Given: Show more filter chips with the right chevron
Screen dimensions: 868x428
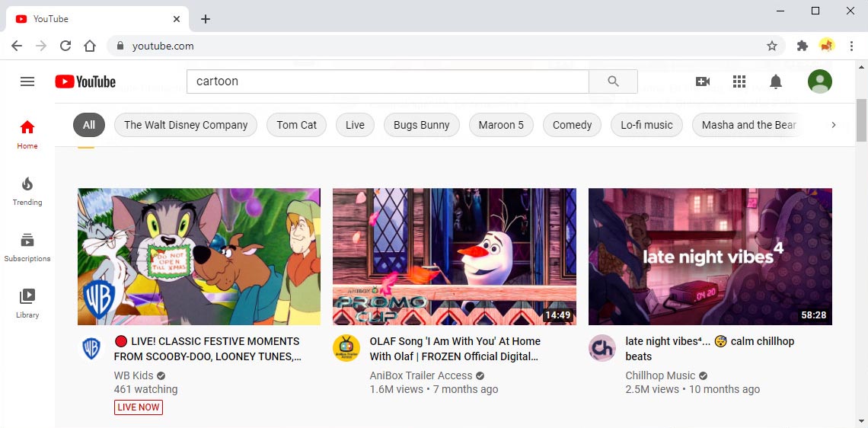Looking at the screenshot, I should (x=833, y=125).
